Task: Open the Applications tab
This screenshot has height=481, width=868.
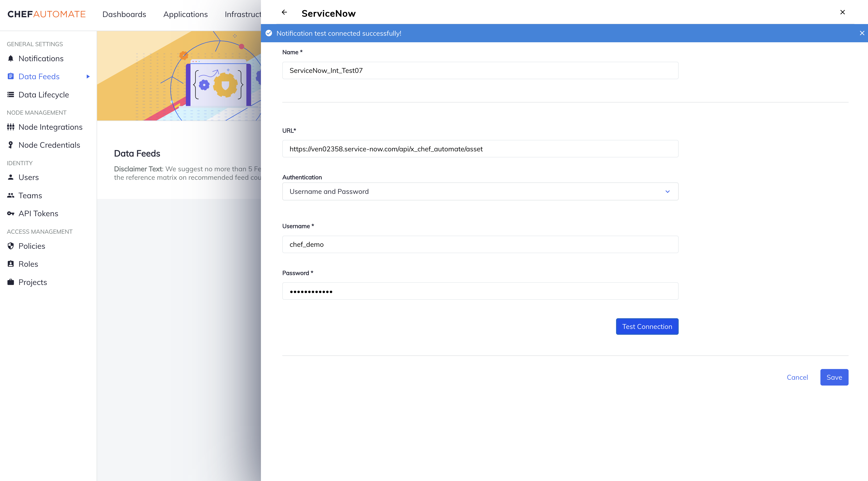Action: [186, 14]
